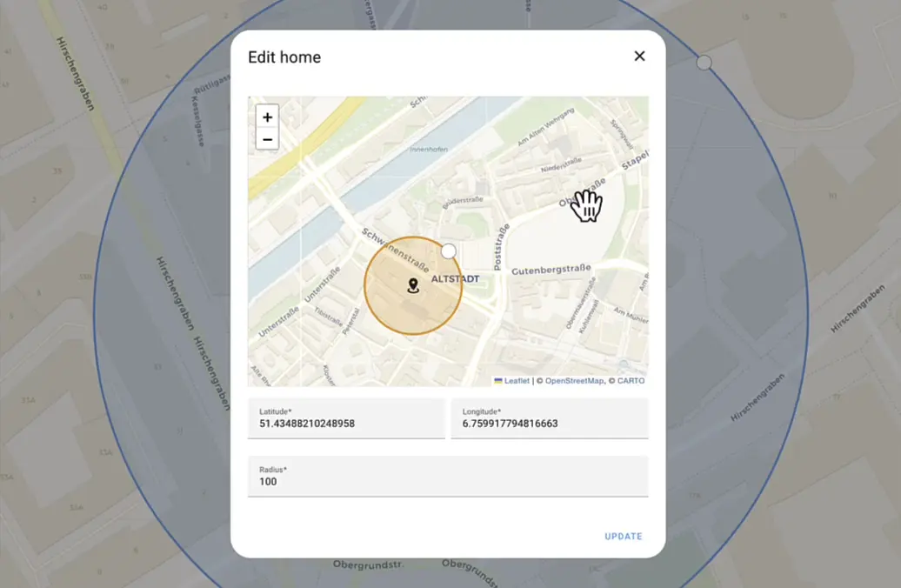901x588 pixels.
Task: Click the zoom out (−) map control
Action: click(267, 137)
